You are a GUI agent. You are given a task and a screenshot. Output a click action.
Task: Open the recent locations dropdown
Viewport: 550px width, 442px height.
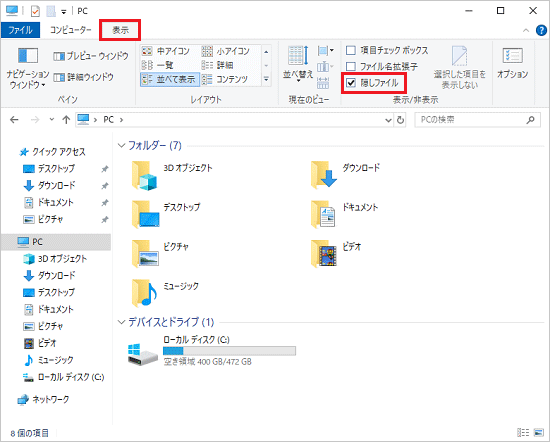coord(52,120)
